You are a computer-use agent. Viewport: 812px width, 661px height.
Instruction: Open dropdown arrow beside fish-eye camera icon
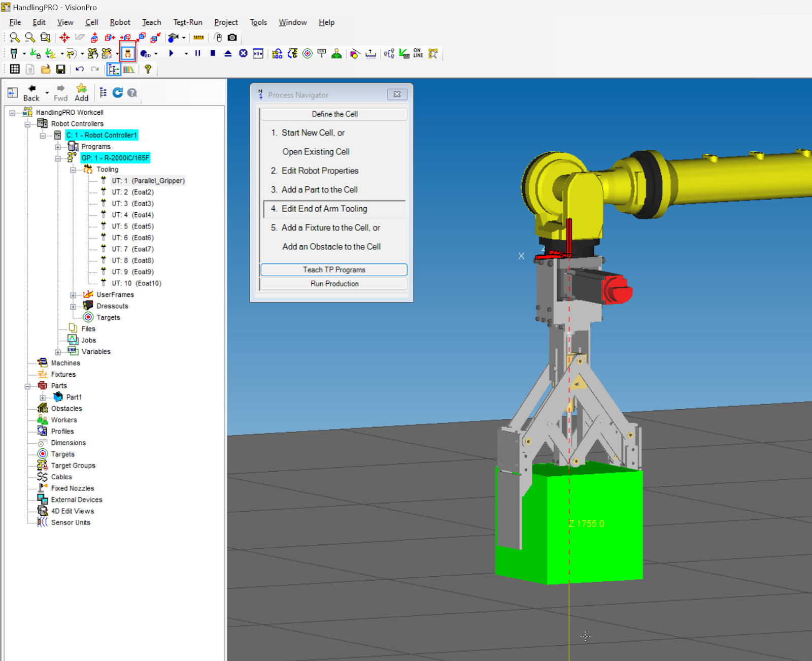point(184,38)
